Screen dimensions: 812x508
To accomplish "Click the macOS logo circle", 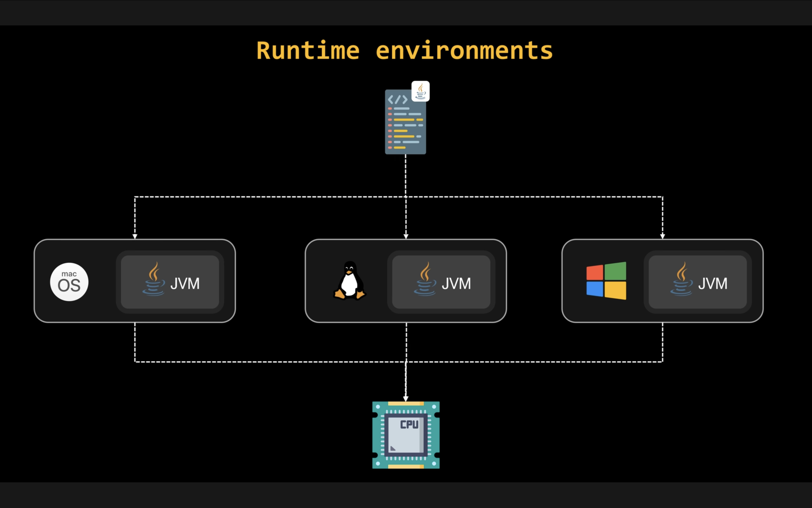I will 69,282.
